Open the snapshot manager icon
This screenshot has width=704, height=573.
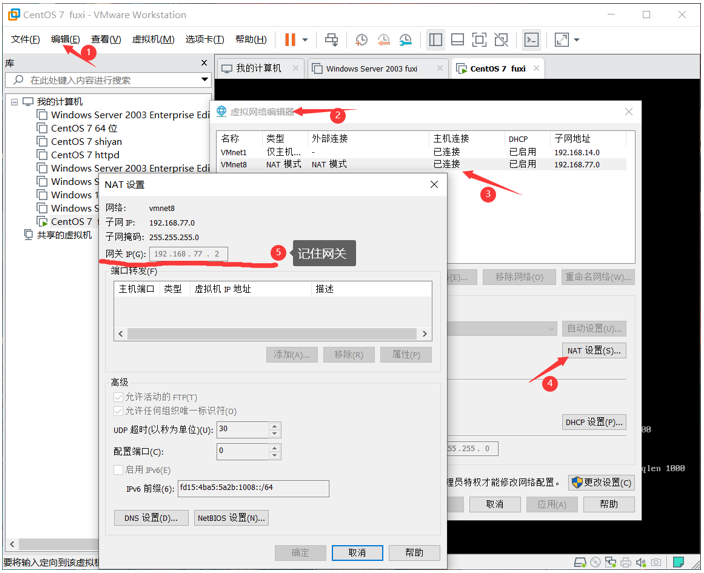pos(405,40)
